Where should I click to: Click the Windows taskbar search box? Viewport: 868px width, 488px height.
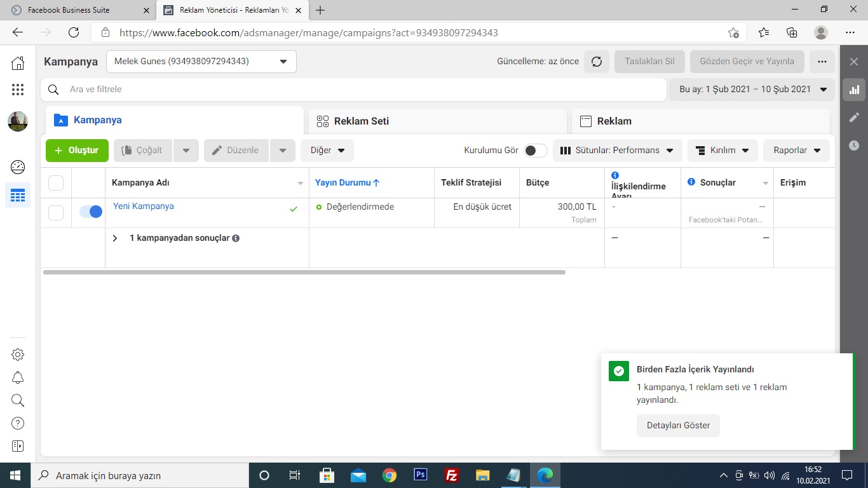click(139, 475)
